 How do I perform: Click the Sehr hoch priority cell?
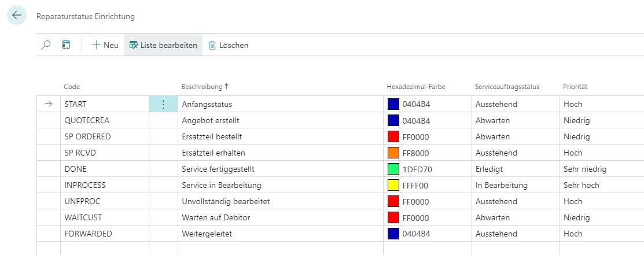(602, 185)
